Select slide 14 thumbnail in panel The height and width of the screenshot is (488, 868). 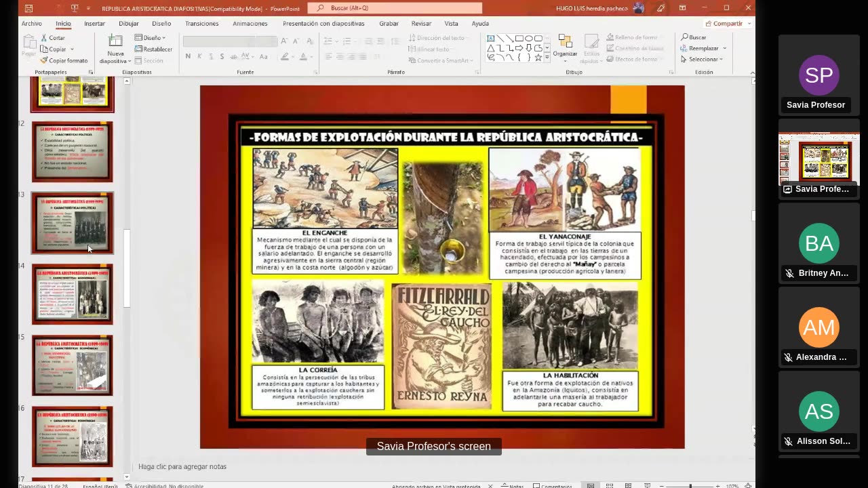(x=73, y=293)
